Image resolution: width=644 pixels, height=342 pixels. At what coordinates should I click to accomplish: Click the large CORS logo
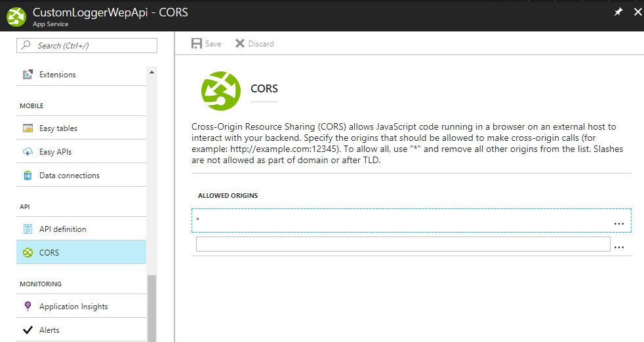click(220, 90)
